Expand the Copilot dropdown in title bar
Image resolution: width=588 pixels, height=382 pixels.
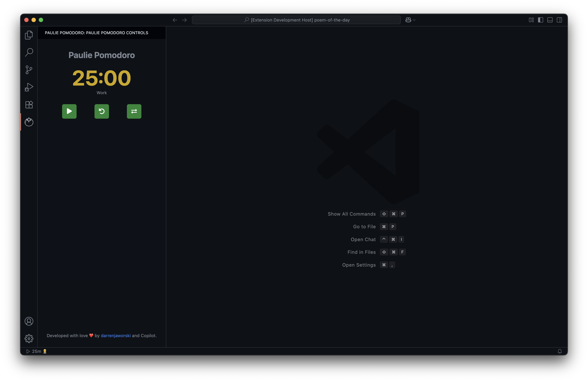tap(414, 20)
